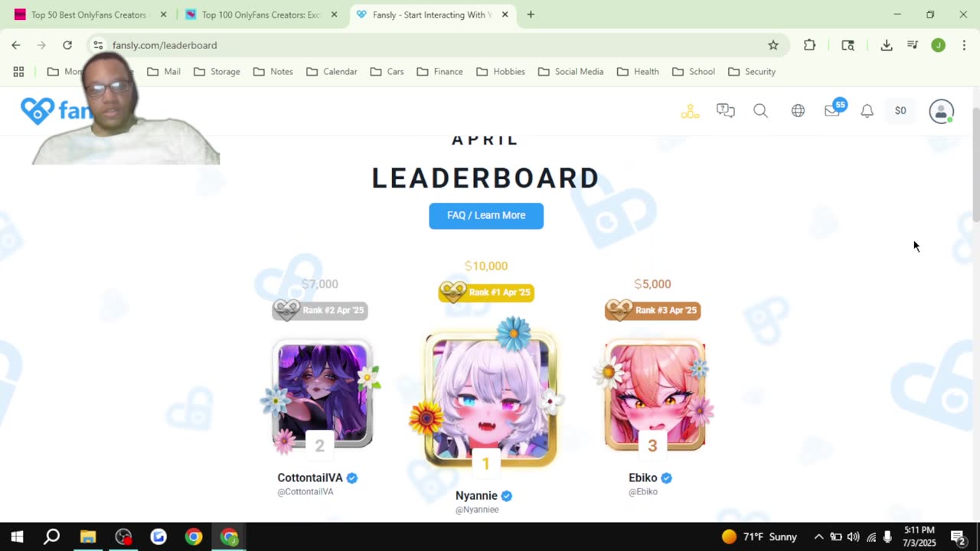Screen dimensions: 980x551
Task: Click the search magnifier in Fansly header
Action: click(760, 111)
